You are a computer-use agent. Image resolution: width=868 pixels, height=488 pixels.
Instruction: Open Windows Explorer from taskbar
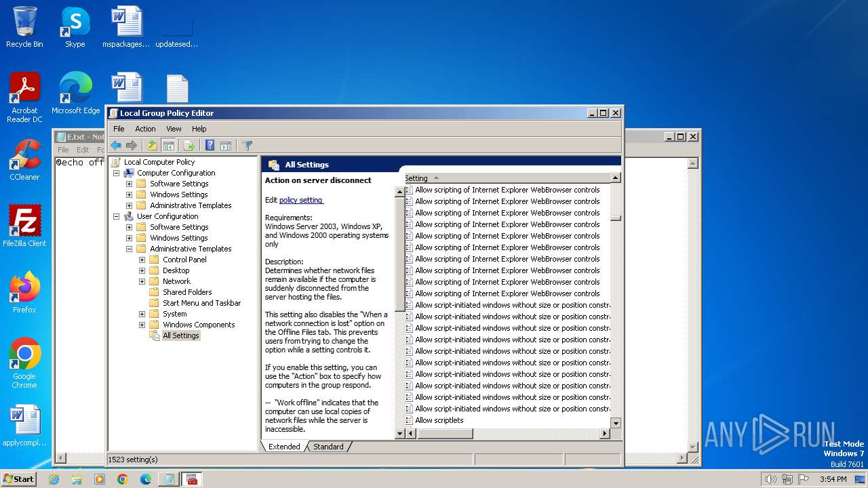coord(77,479)
